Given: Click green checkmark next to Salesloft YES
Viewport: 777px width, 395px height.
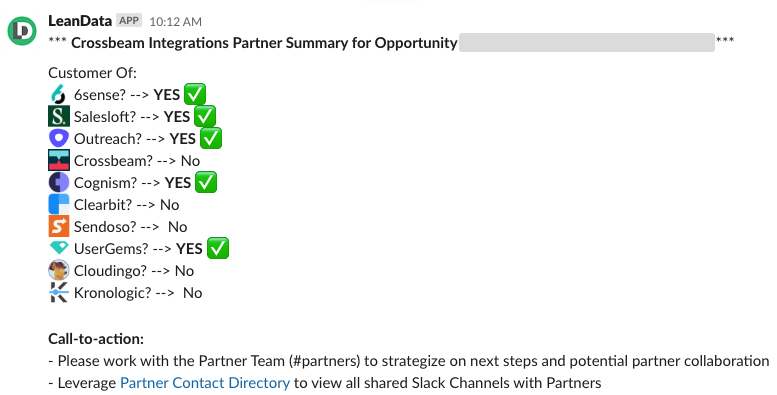Looking at the screenshot, I should pyautogui.click(x=205, y=116).
